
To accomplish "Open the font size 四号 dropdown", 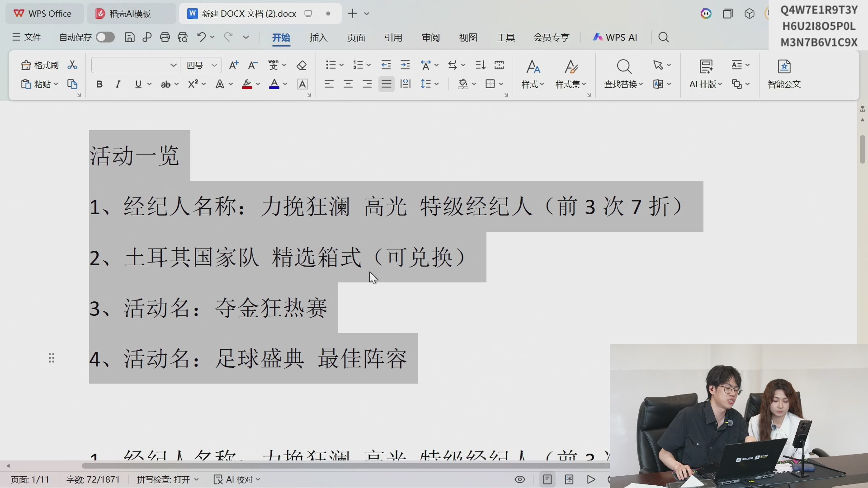I will click(x=214, y=66).
